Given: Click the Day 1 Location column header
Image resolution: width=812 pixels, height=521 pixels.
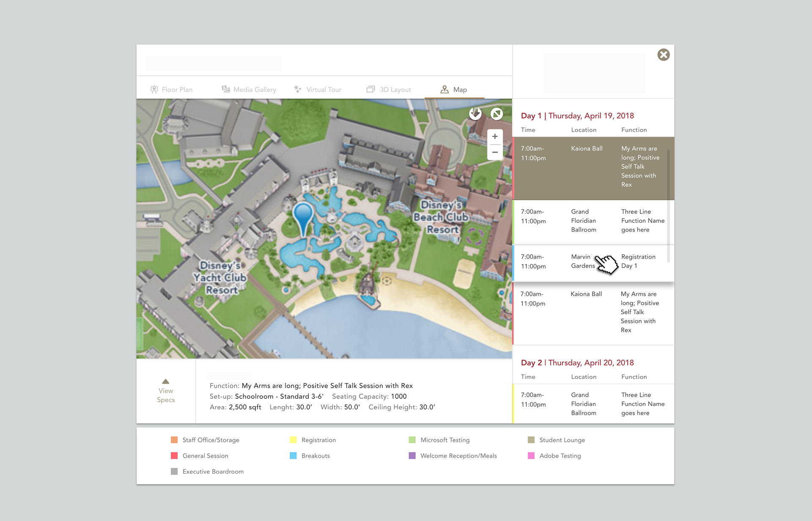Looking at the screenshot, I should click(584, 130).
